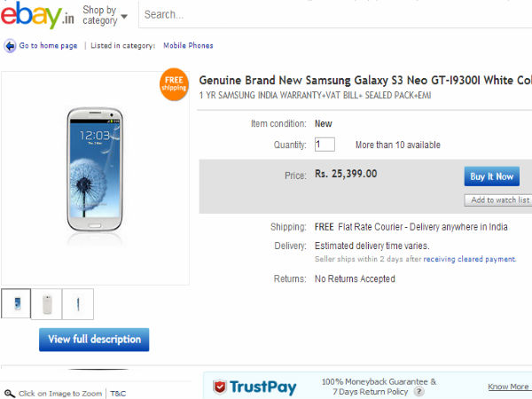The width and height of the screenshot is (532, 399).
Task: Open the receiving cleared payment link
Action: pyautogui.click(x=469, y=260)
